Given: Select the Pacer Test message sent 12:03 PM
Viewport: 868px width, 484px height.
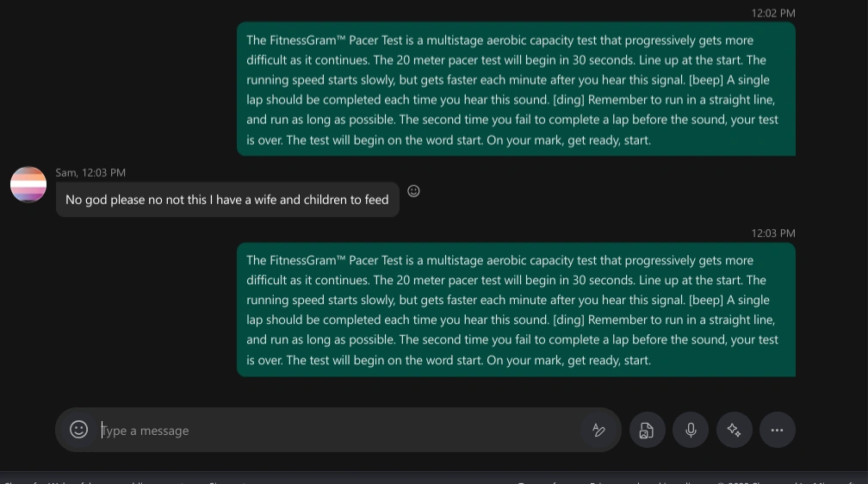Looking at the screenshot, I should click(515, 310).
